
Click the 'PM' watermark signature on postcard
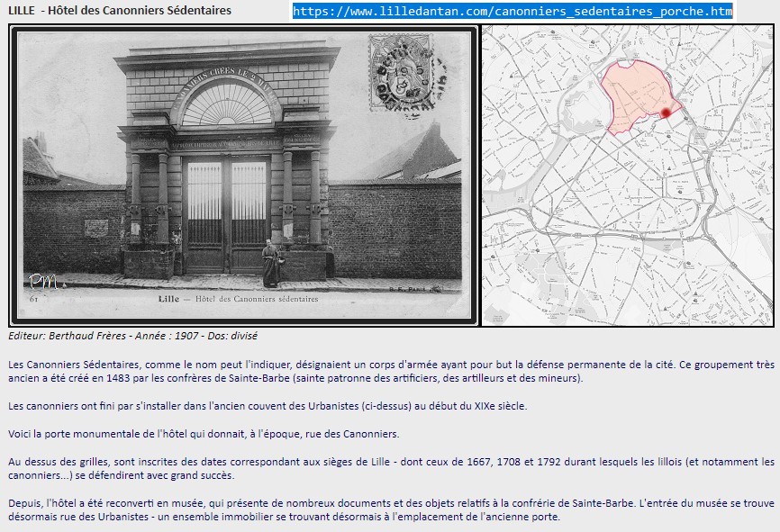42,282
